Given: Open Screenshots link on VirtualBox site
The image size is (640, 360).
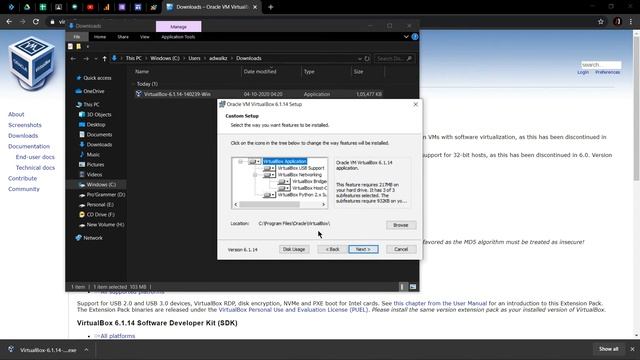Looking at the screenshot, I should 25,125.
